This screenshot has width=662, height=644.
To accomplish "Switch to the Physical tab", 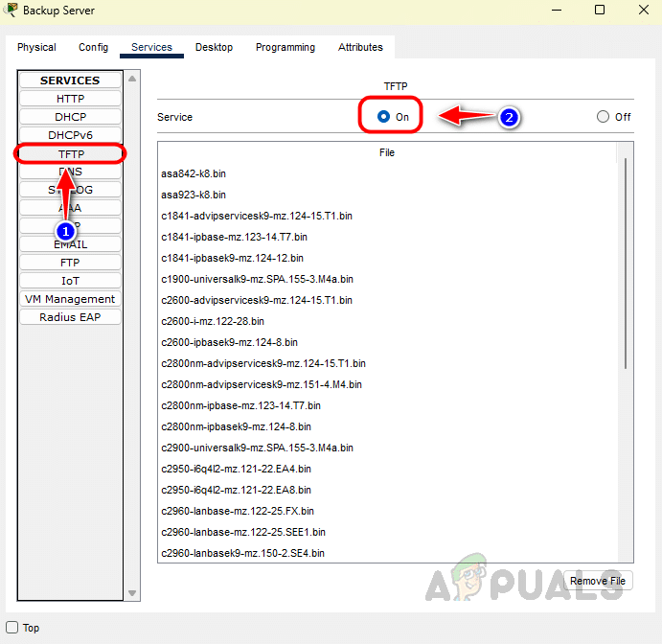I will point(36,47).
